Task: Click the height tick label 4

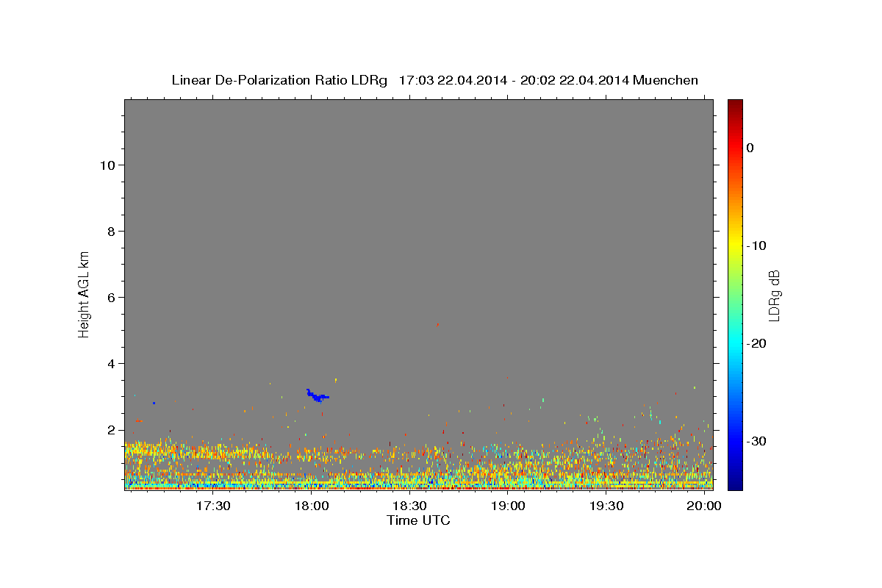Action: tap(111, 364)
